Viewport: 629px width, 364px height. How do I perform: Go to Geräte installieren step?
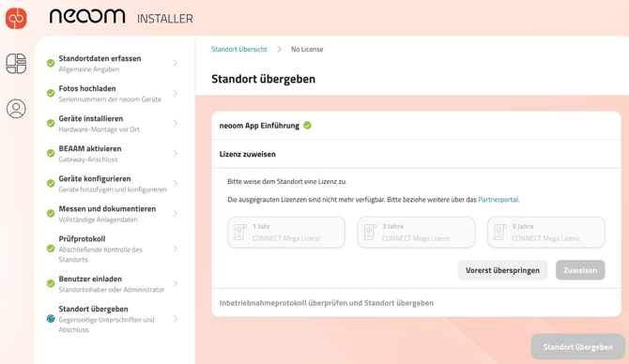pos(113,124)
